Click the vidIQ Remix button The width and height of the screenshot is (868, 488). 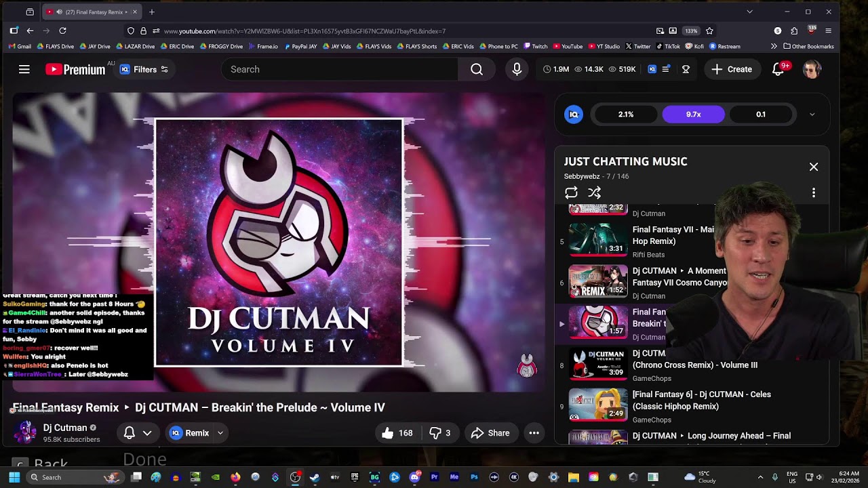pos(189,433)
